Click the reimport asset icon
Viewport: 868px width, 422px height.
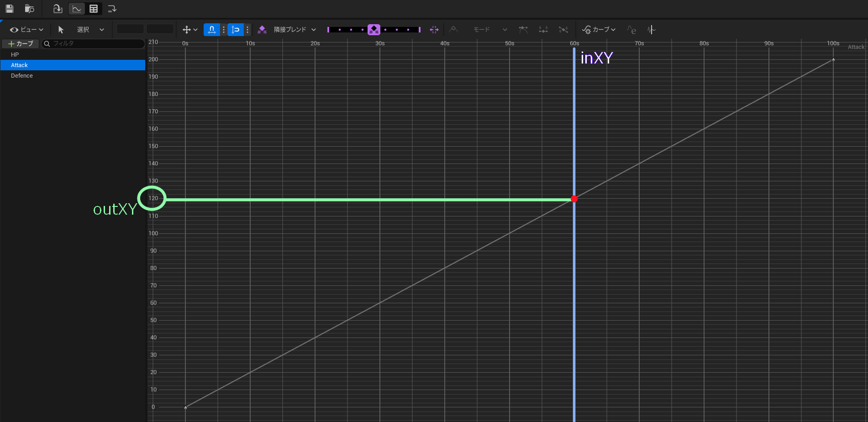point(58,9)
